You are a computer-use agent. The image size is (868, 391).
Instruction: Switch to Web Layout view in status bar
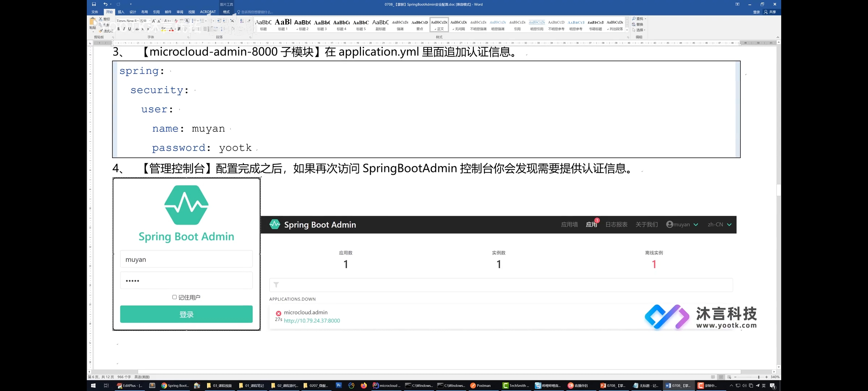point(729,377)
